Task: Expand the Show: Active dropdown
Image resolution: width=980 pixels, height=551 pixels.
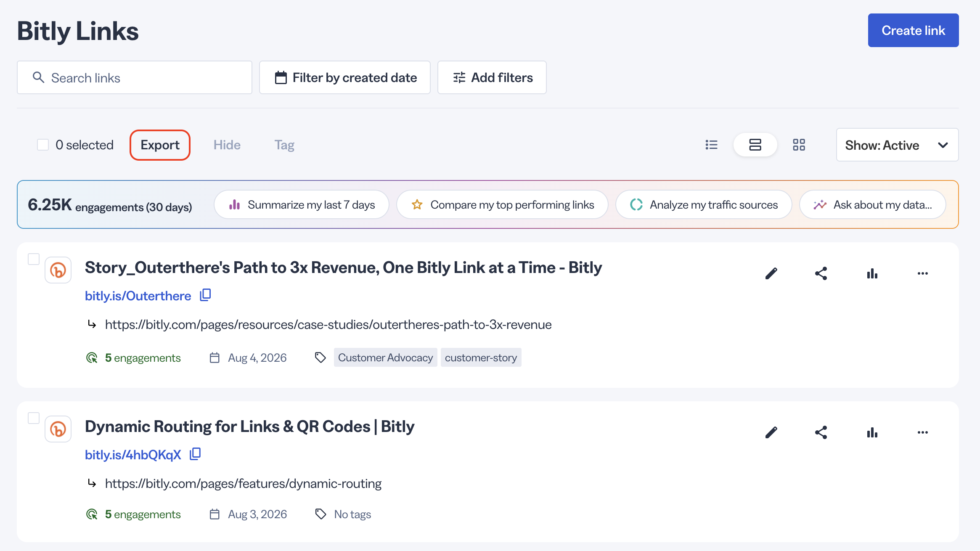Action: click(897, 145)
